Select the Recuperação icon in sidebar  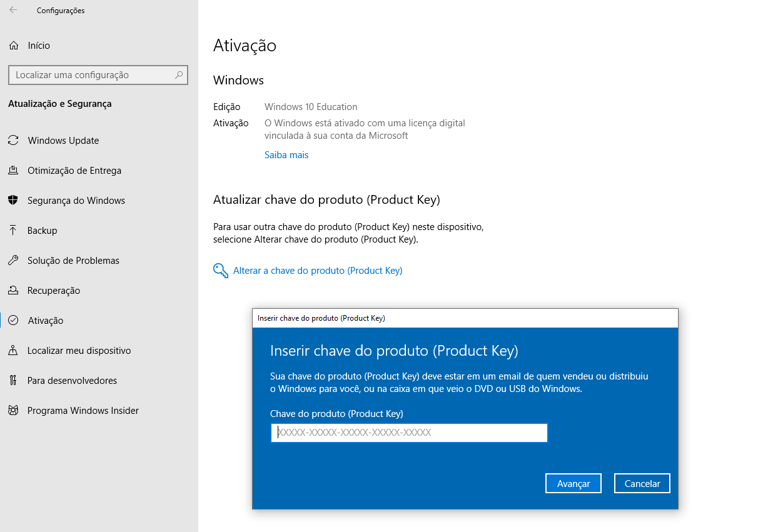pos(13,290)
